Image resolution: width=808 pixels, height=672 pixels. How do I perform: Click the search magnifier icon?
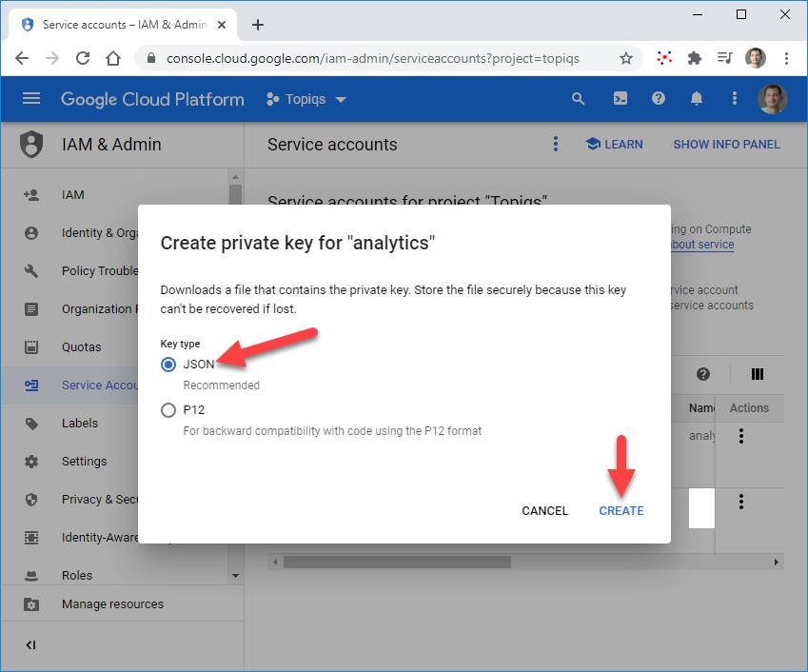[x=578, y=98]
